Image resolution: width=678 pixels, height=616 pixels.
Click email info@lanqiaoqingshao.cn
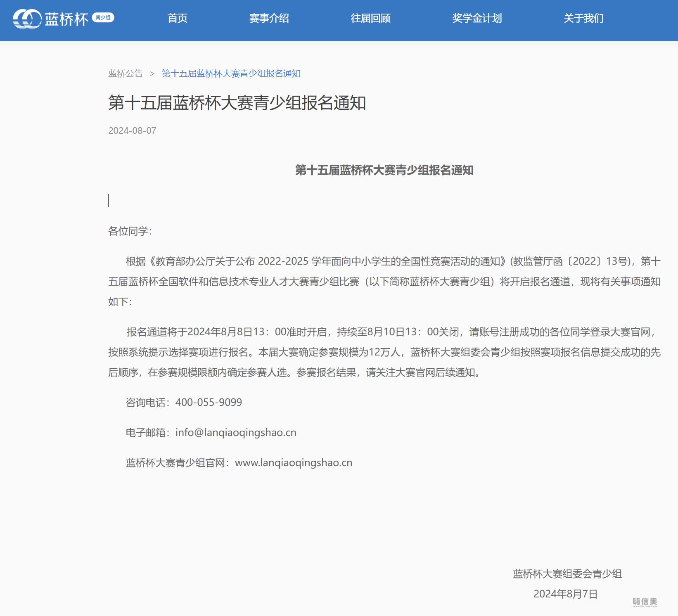point(236,432)
